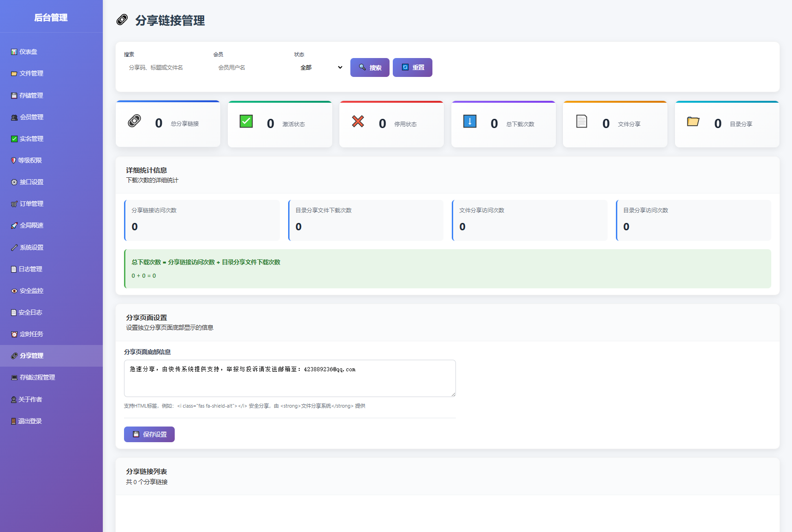Image resolution: width=792 pixels, height=532 pixels.
Task: Select the 订单管理 order icon
Action: pos(14,204)
